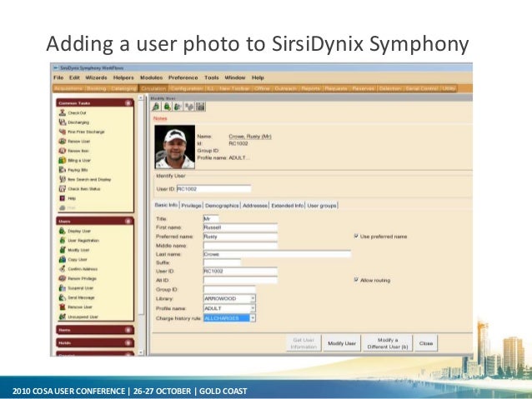Open the Billing a User wizard

click(75, 160)
